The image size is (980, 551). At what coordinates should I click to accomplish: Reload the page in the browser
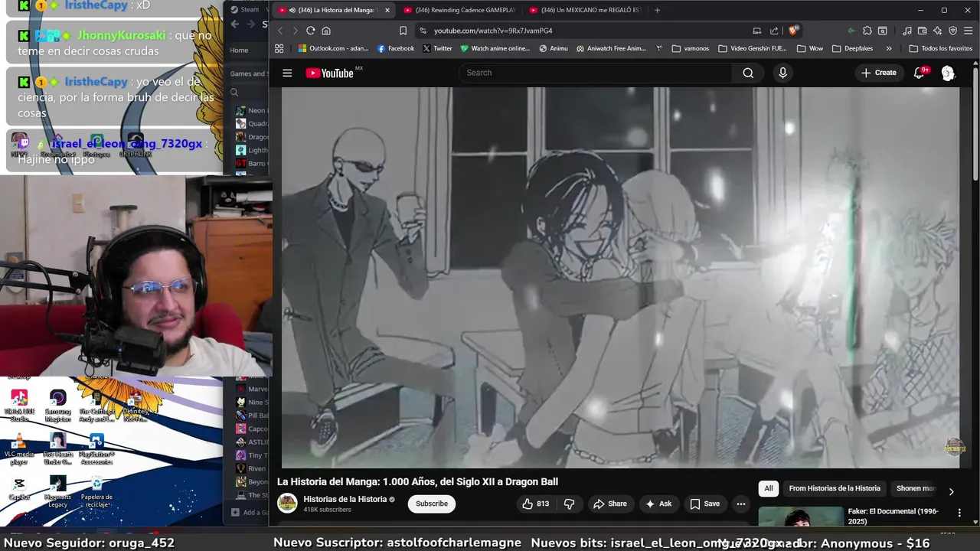pos(310,31)
